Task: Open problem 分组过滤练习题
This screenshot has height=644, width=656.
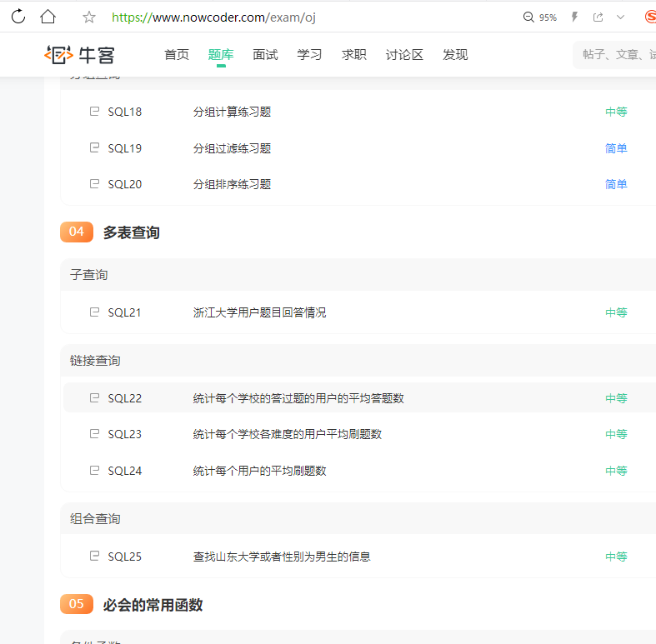Action: coord(232,148)
